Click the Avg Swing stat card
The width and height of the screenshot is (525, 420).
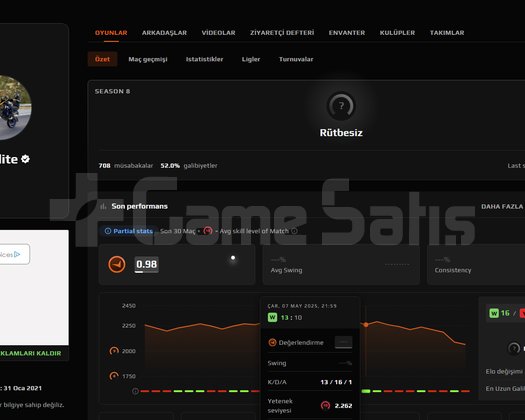341,265
